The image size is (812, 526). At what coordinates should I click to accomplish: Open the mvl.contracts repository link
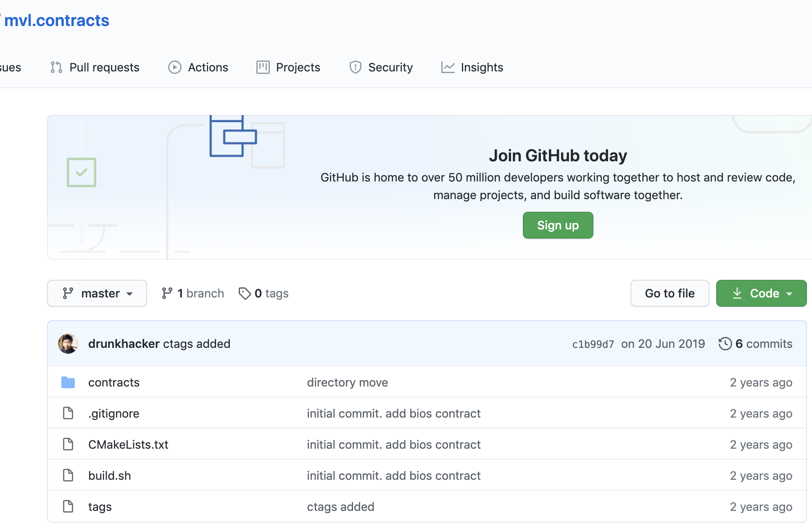tap(57, 20)
